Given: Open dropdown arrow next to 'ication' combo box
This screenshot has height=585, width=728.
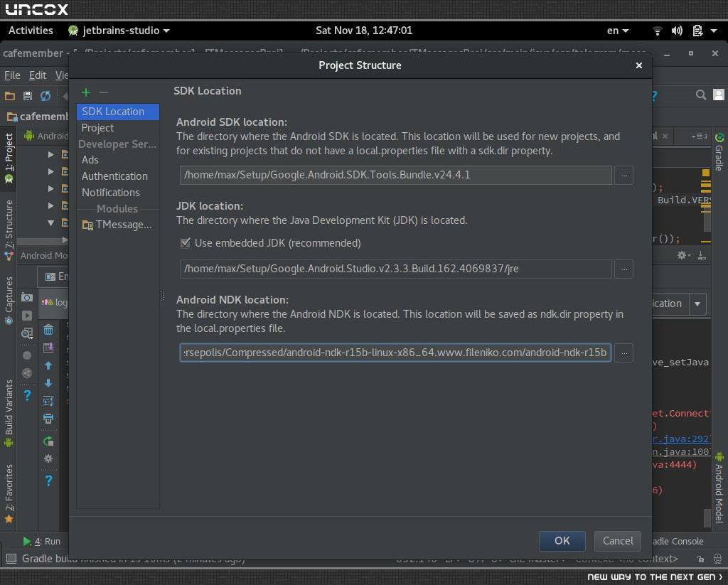Looking at the screenshot, I should tap(697, 304).
